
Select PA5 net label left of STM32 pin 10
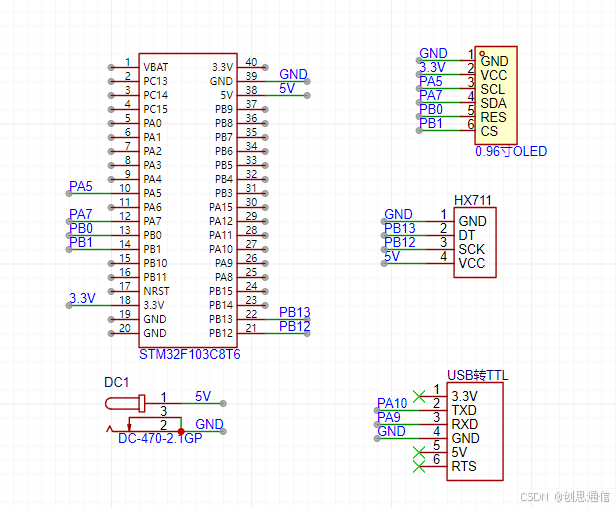(x=81, y=186)
